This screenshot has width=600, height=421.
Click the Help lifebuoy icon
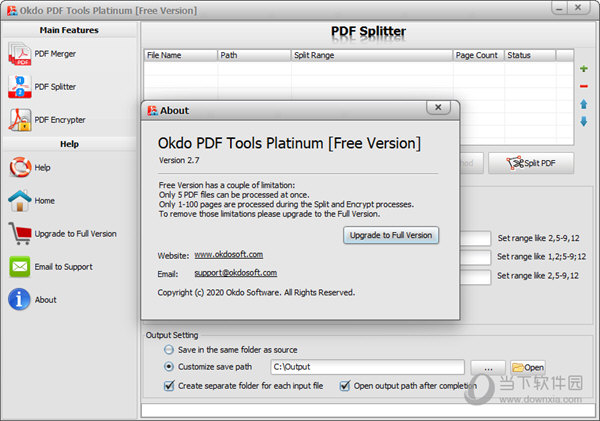click(20, 167)
